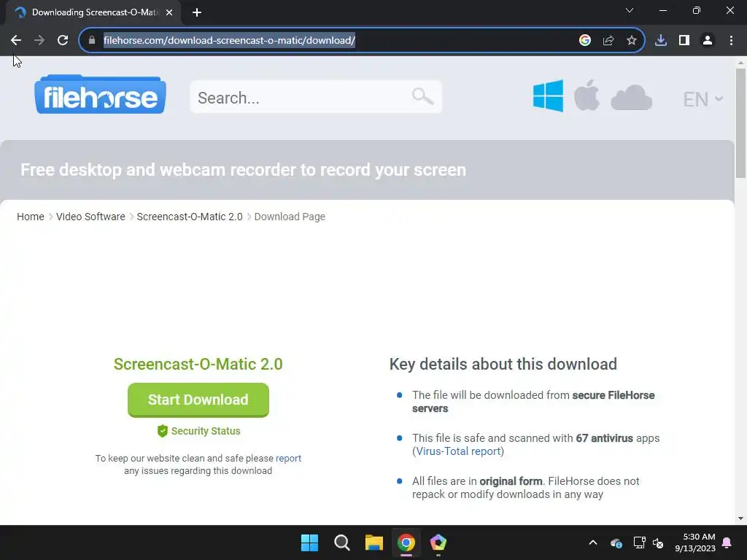The width and height of the screenshot is (747, 560).
Task: Click Chrome icon on taskbar
Action: 406,542
